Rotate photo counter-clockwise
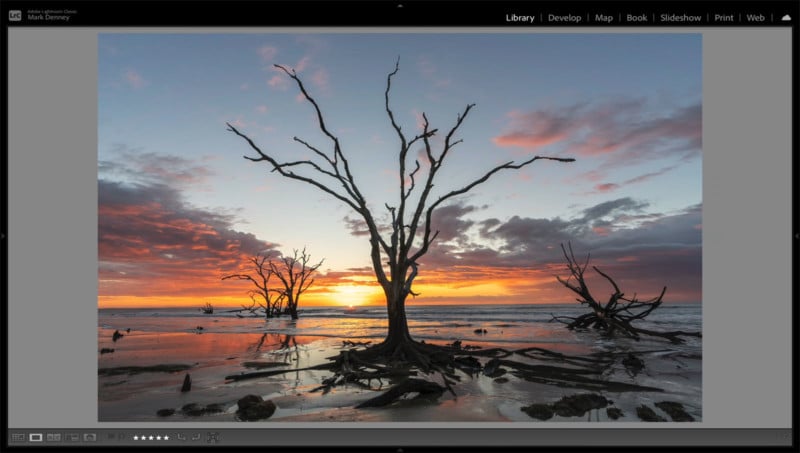 (x=181, y=437)
